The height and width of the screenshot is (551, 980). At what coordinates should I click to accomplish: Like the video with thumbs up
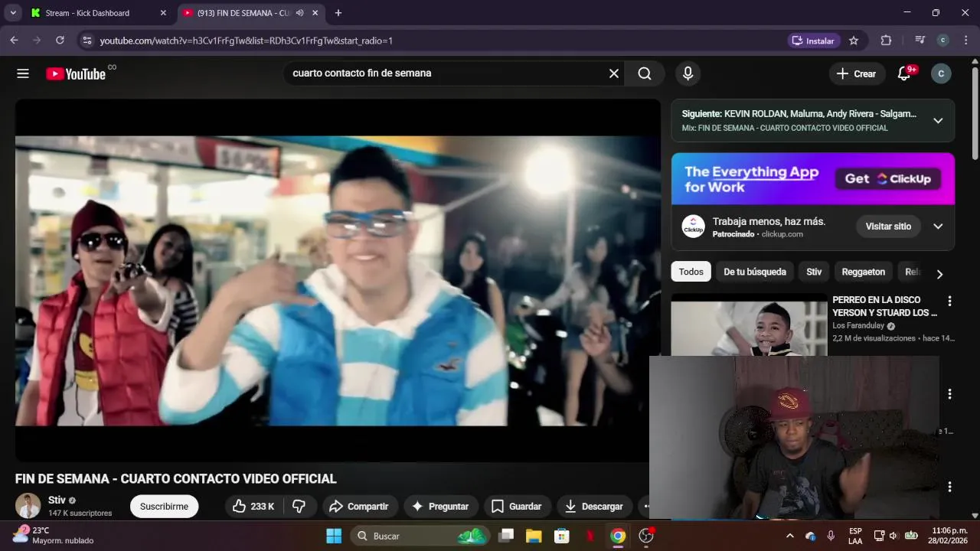click(253, 506)
